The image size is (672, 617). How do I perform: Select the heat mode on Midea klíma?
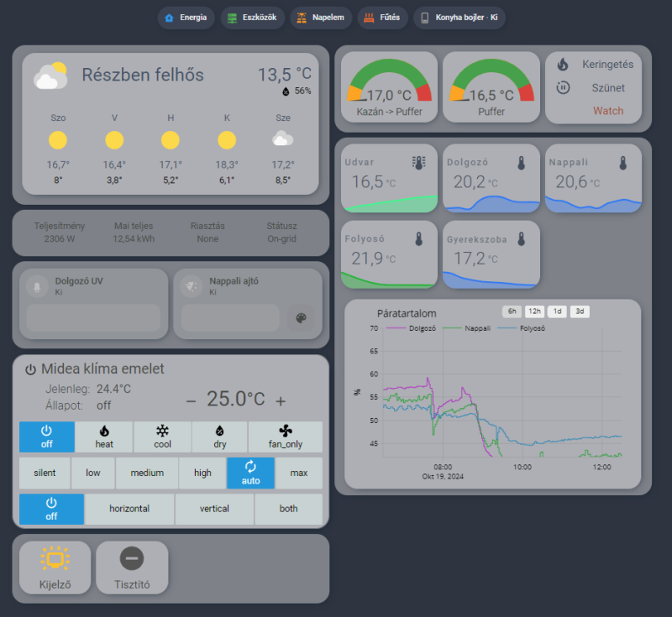pyautogui.click(x=104, y=437)
